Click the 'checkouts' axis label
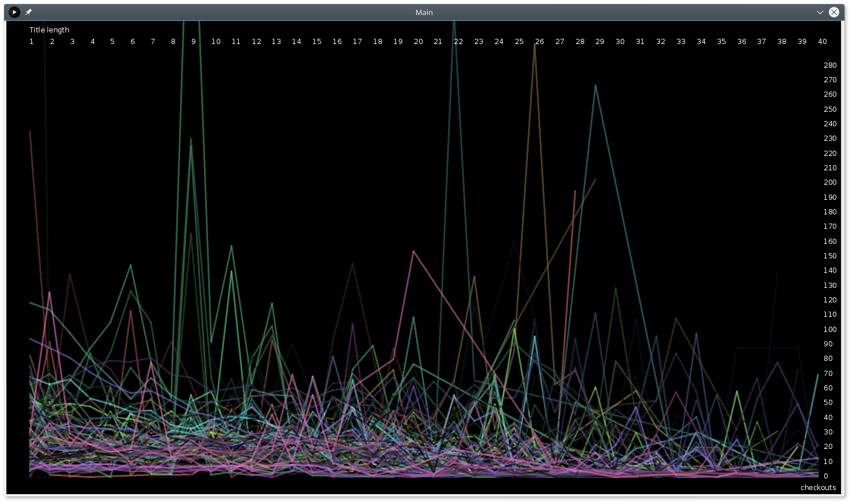The height and width of the screenshot is (504, 852). pos(818,488)
